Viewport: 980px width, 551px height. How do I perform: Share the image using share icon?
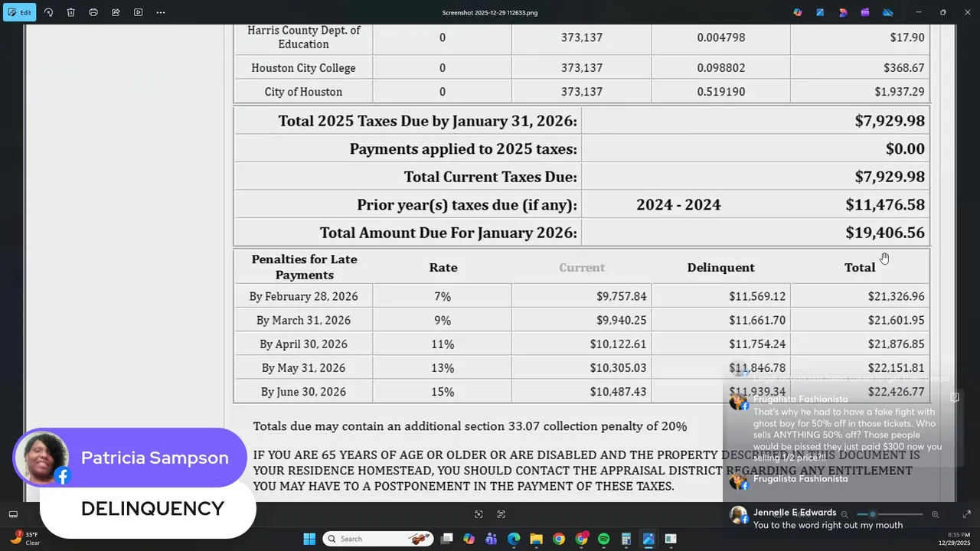[116, 12]
